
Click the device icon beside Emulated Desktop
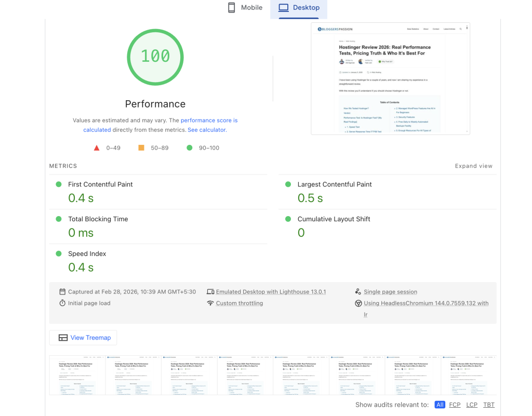(210, 292)
